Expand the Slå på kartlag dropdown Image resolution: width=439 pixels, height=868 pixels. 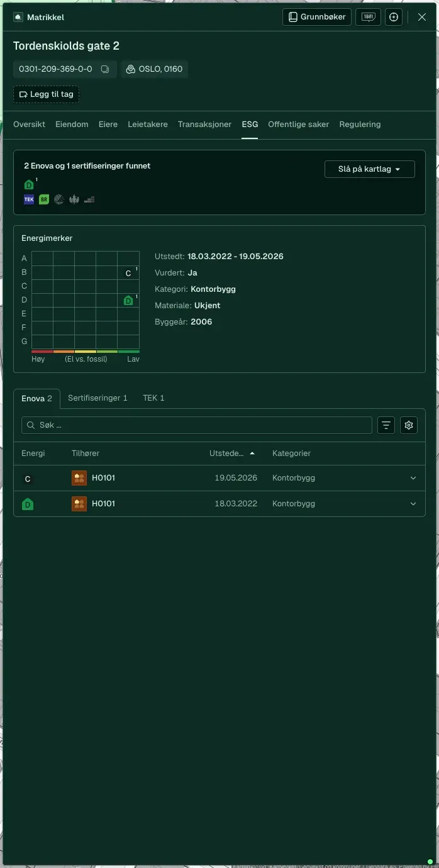[x=370, y=169]
